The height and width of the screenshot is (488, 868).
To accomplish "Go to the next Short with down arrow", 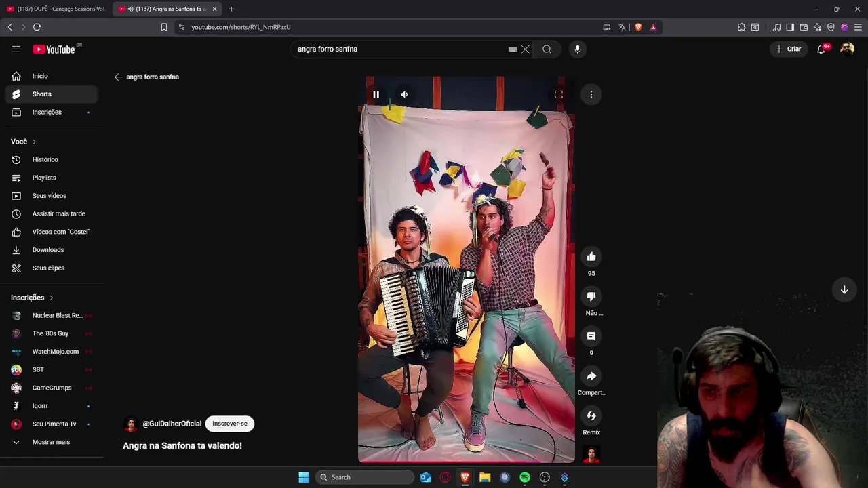I will [x=844, y=289].
